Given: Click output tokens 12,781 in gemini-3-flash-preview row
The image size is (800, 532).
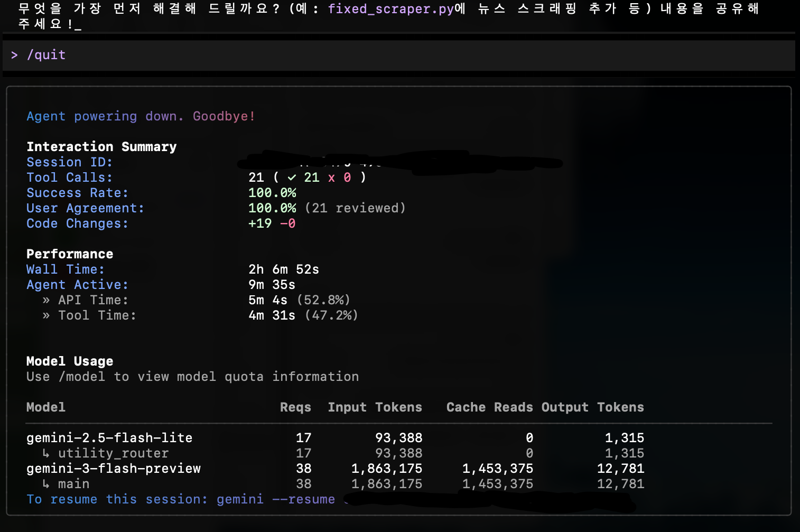Looking at the screenshot, I should point(621,469).
